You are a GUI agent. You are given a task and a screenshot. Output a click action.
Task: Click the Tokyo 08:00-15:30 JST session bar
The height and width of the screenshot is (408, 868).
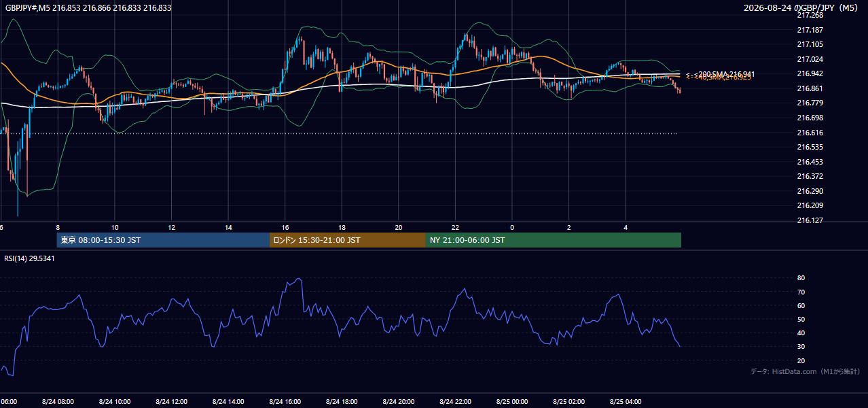pyautogui.click(x=163, y=240)
